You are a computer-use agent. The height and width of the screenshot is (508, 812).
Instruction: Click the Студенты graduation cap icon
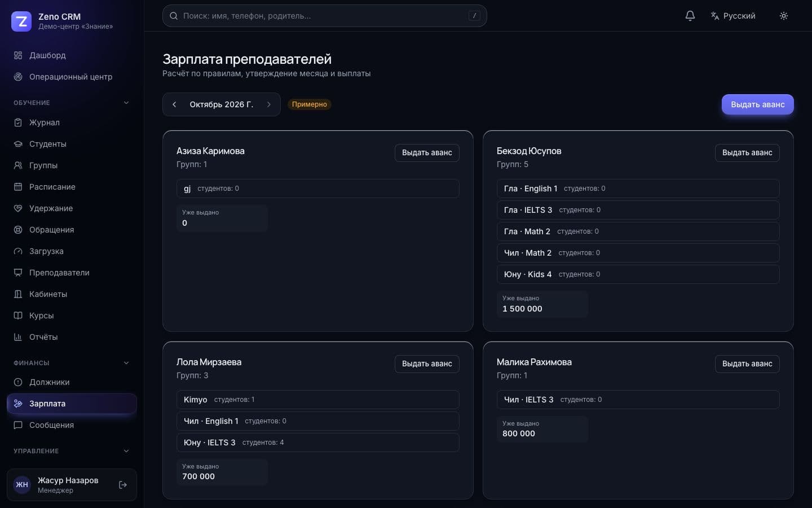(18, 144)
